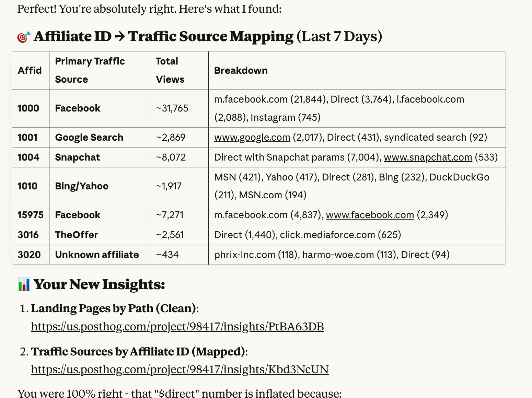Click the Your New Insights heading
532x398 pixels.
(x=99, y=284)
